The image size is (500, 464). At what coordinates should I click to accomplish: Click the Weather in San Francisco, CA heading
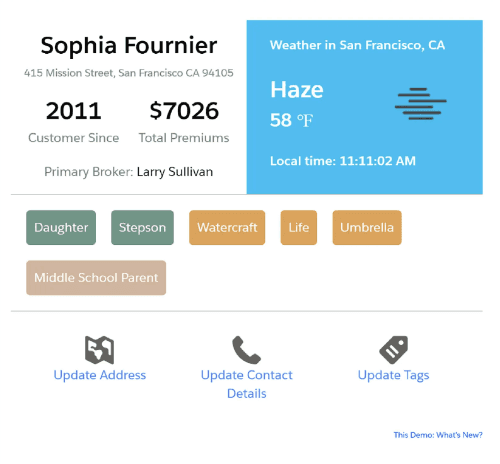pyautogui.click(x=357, y=45)
